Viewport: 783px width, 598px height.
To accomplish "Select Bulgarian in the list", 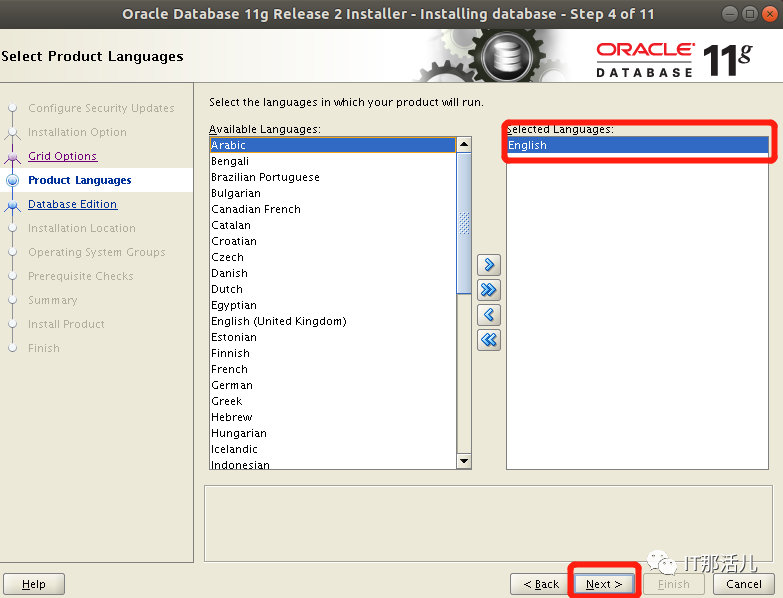I will 333,193.
